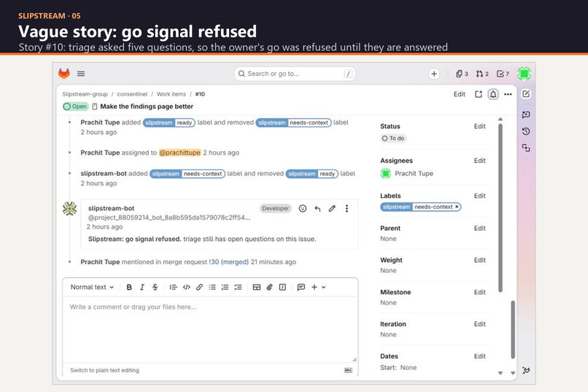Click the sidebar scrollbar up arrow
This screenshot has height=392, width=588.
pos(500,119)
